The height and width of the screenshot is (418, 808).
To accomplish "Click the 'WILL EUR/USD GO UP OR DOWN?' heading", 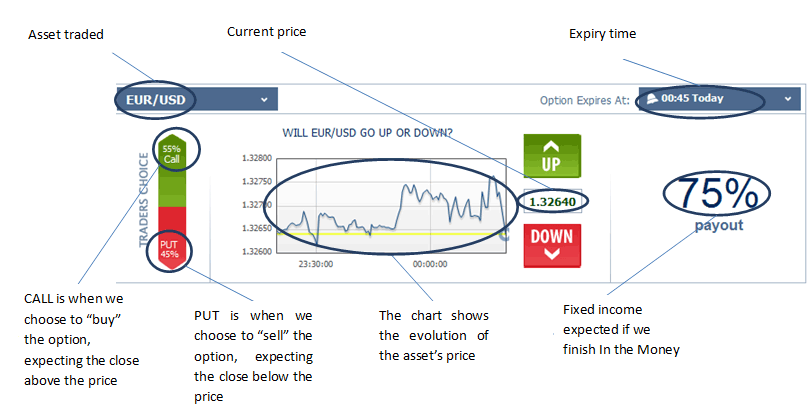I will [x=367, y=133].
